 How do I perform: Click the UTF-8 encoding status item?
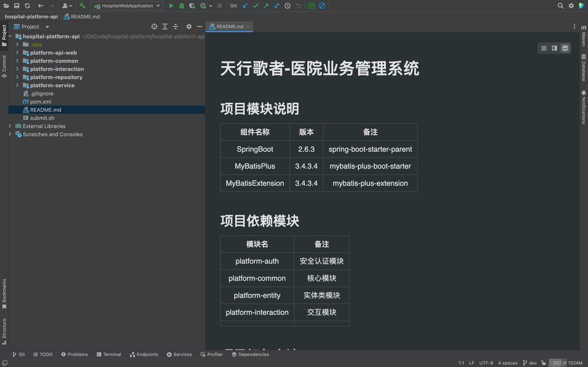[x=486, y=363]
